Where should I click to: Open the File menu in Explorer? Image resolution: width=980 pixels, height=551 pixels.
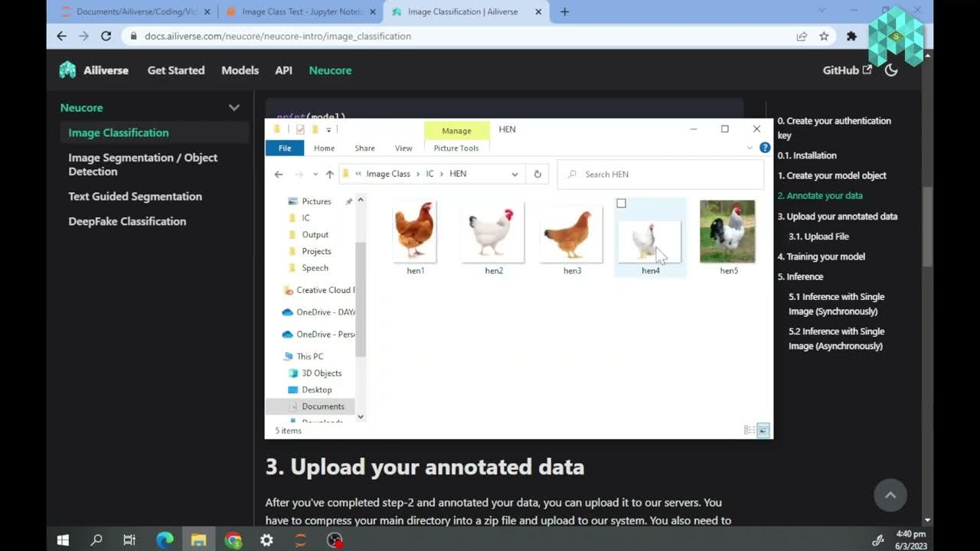pos(284,148)
